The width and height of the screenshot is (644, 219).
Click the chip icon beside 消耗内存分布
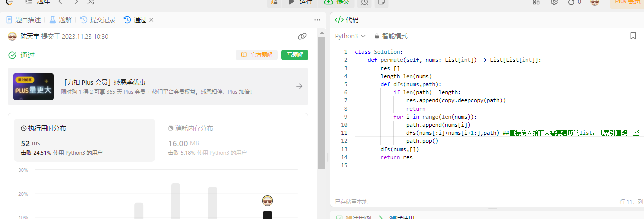[171, 128]
